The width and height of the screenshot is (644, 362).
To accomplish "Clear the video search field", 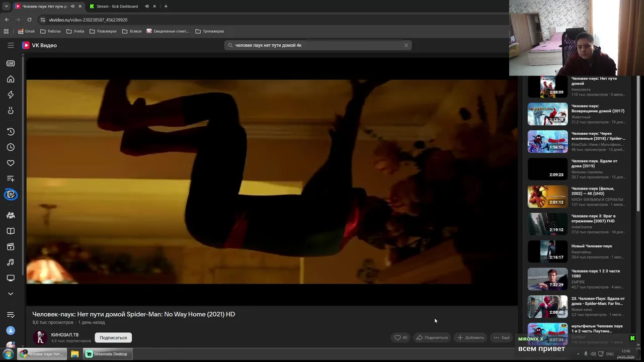I will [x=406, y=45].
